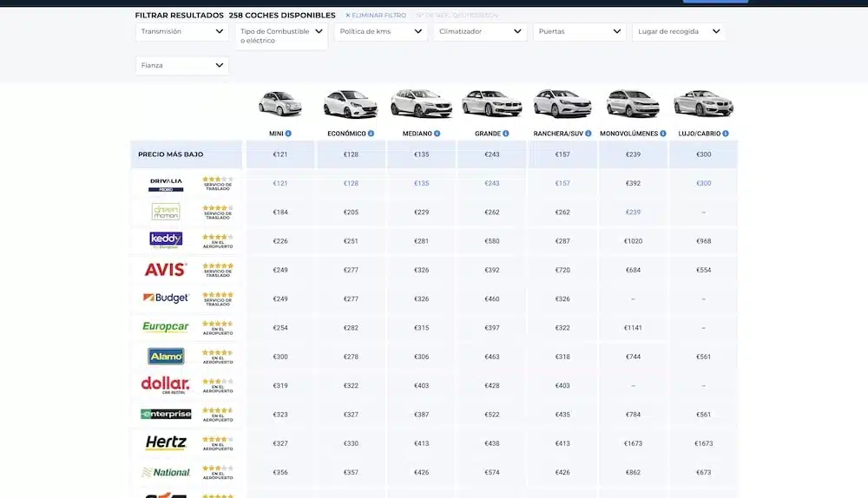This screenshot has width=868, height=498.
Task: Click the star rating for Hertz
Action: pyautogui.click(x=218, y=439)
